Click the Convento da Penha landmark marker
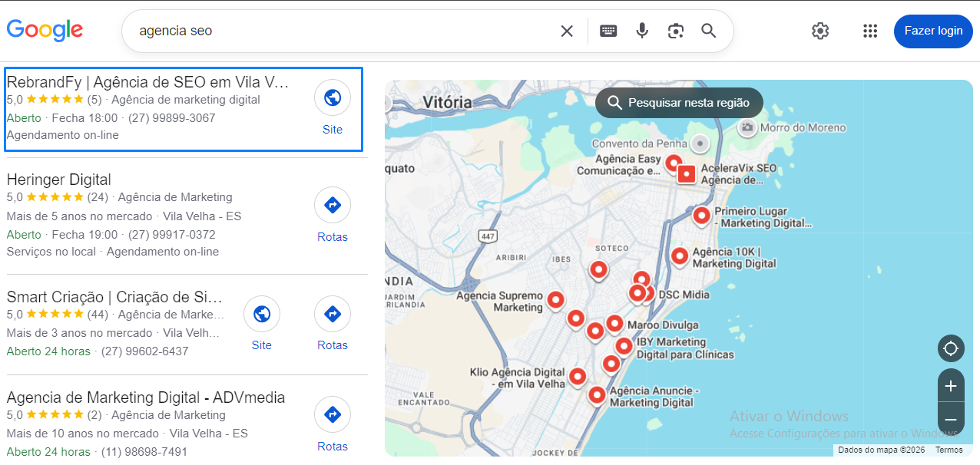Screen dimensions: 980x465 pos(700,143)
